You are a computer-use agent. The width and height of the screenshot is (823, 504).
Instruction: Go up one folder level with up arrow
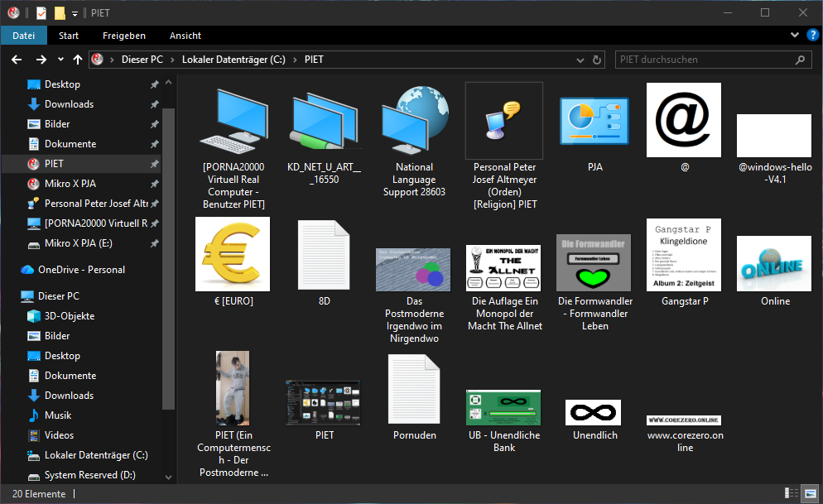(78, 60)
